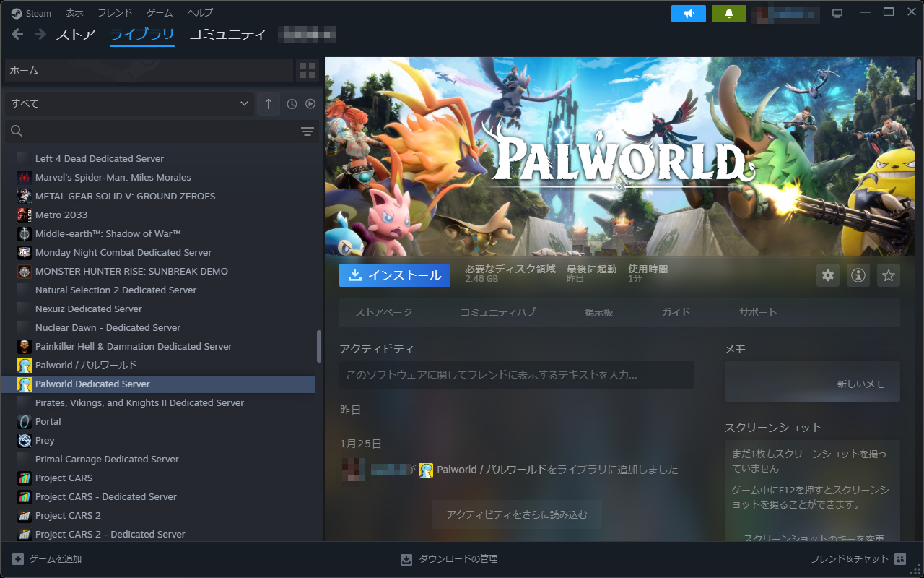The image size is (924, 578).
Task: Click the Palworld link in activity feed
Action: [x=491, y=470]
